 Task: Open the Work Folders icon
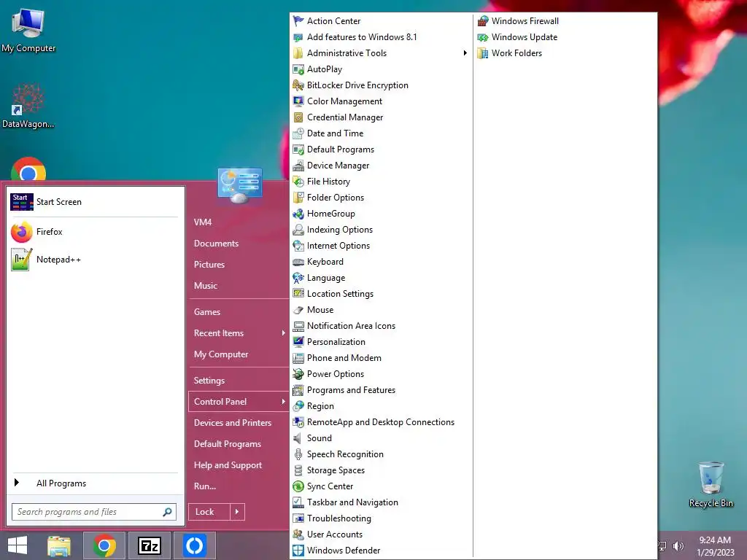[483, 52]
